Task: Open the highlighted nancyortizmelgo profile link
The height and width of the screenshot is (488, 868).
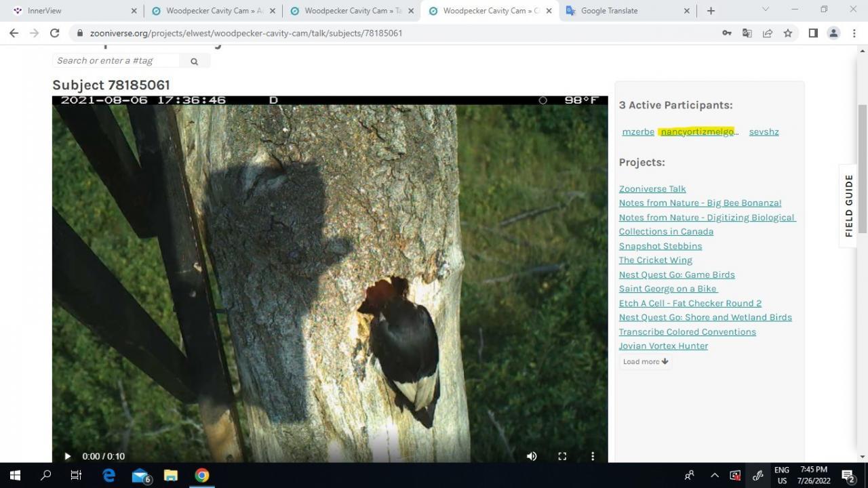Action: pyautogui.click(x=698, y=131)
